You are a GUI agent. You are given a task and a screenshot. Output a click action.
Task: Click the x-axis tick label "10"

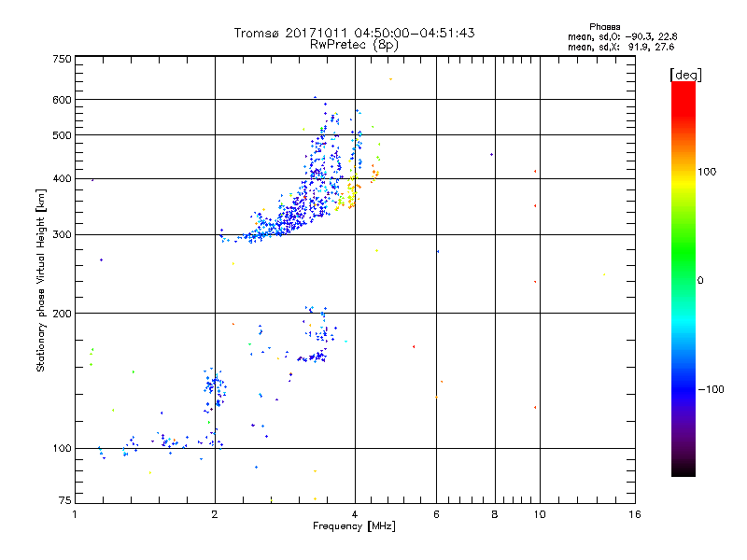(x=540, y=514)
